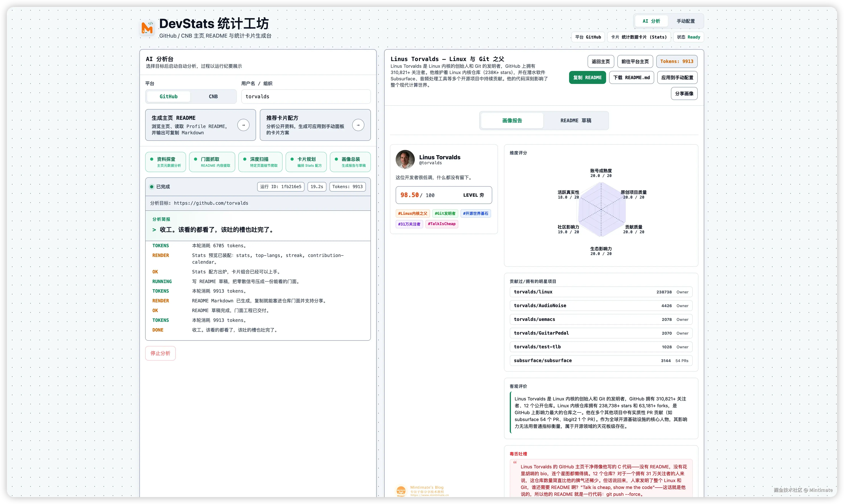Click the 卡片 统计数据卡片 (Stats) chip
Screen dimensions: 844x504
[x=639, y=37]
